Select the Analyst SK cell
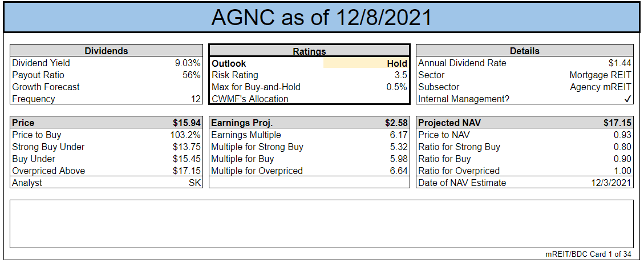Image resolution: width=644 pixels, height=263 pixels. (195, 183)
